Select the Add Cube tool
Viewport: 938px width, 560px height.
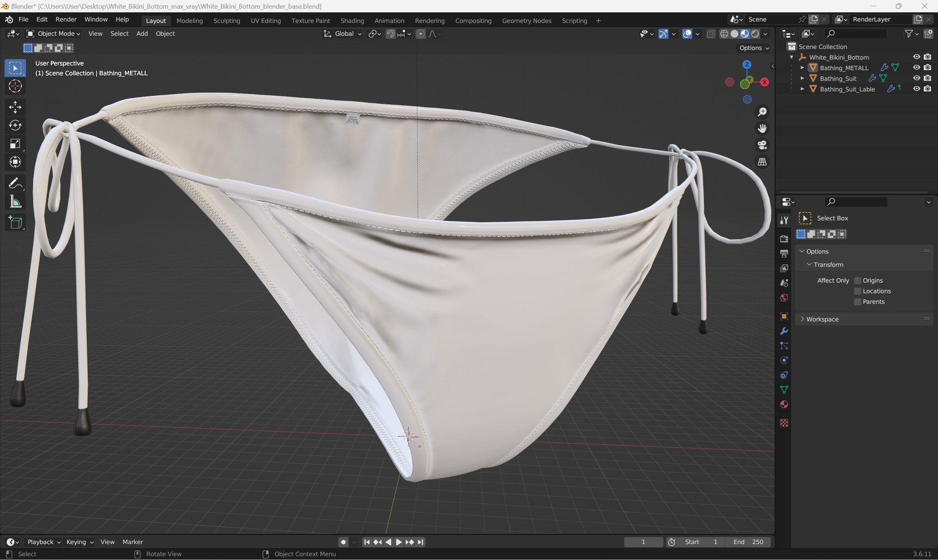(x=15, y=222)
